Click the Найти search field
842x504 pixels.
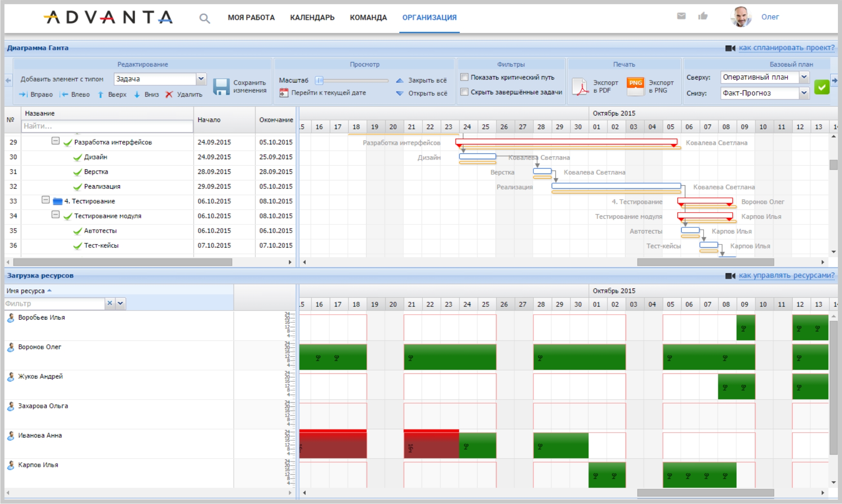coord(107,126)
